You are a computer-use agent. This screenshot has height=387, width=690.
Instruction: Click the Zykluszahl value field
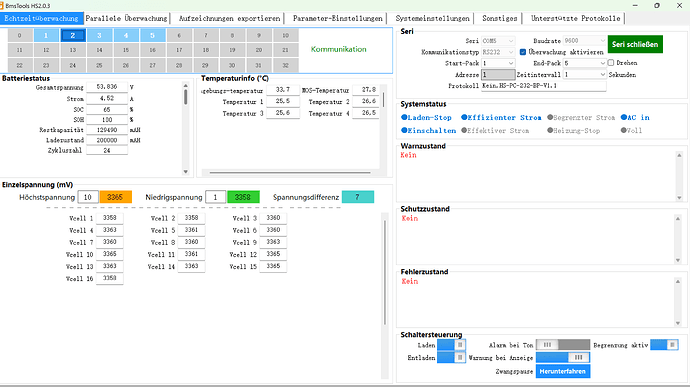[107, 150]
